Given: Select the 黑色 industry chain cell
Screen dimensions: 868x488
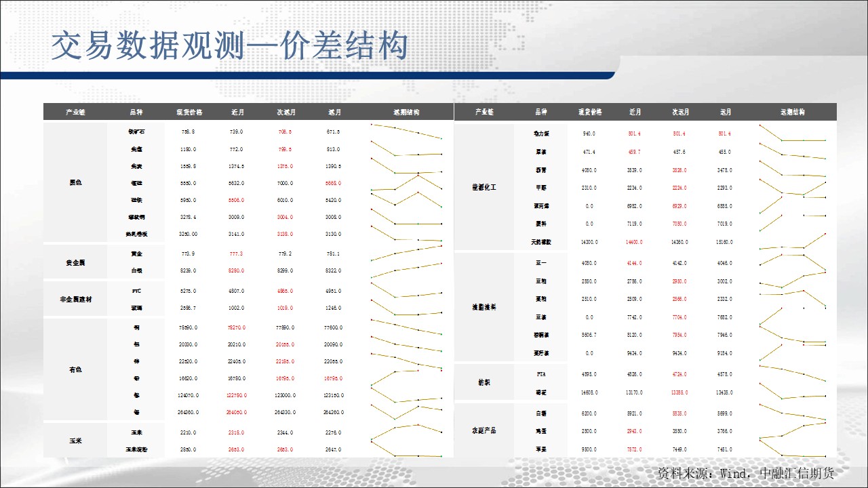Looking at the screenshot, I should [x=75, y=183].
